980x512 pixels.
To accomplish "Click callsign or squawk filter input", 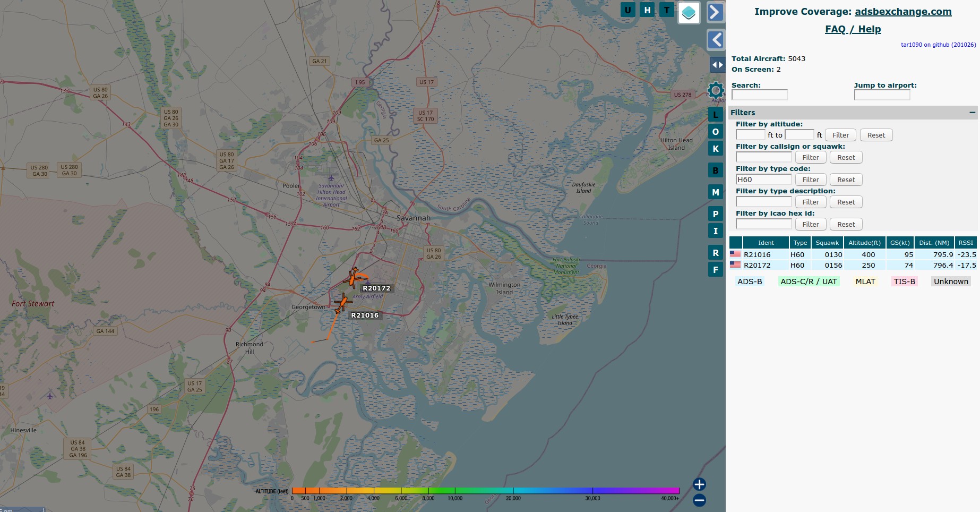I will point(763,157).
